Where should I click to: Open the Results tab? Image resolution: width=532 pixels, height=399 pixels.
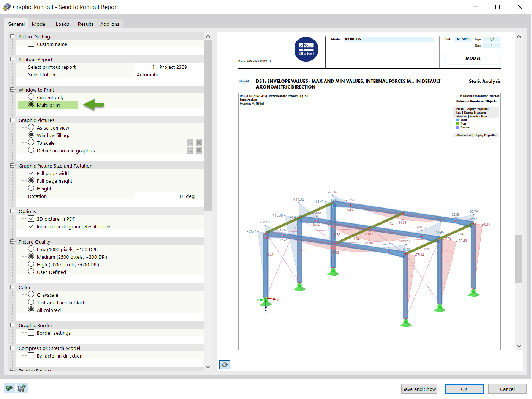[x=85, y=24]
